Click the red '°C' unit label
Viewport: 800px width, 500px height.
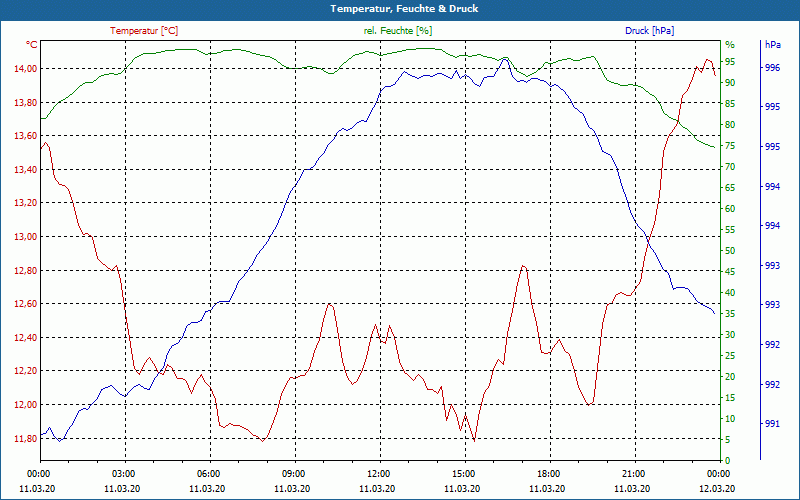[x=32, y=45]
